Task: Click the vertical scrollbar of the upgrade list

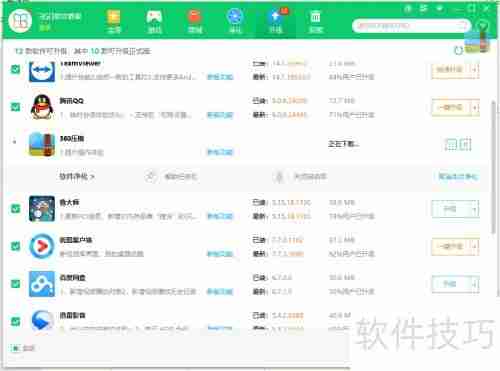Action: point(493,167)
